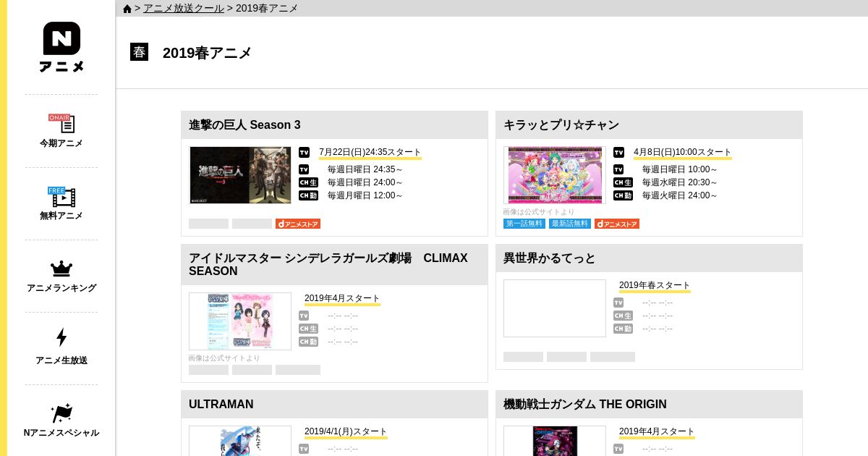Click ULTRAMAN thumbnail image
The image size is (868, 456).
pos(240,441)
